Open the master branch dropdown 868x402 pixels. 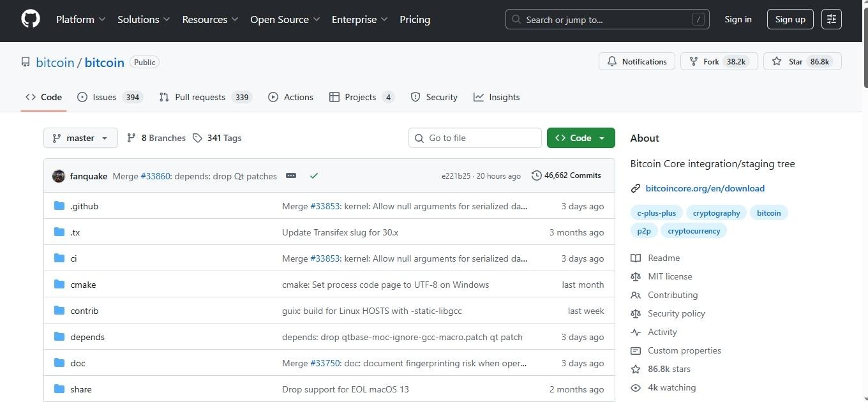pyautogui.click(x=80, y=138)
